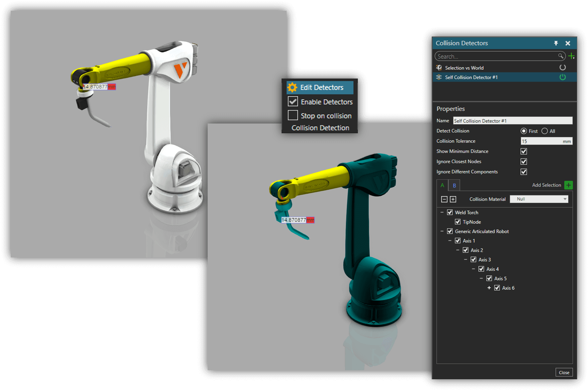Select the All radio for Detect Collision
588x390 pixels.
coord(545,131)
